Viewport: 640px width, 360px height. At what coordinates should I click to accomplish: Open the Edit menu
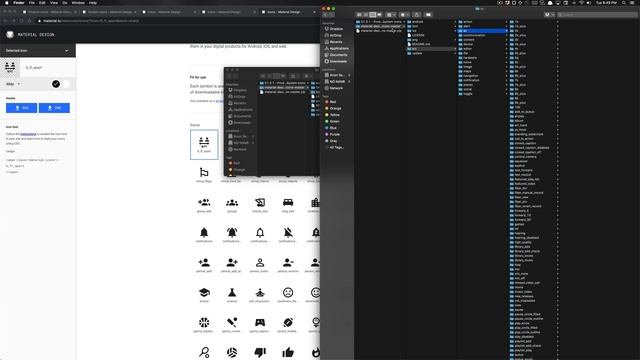[x=42, y=3]
